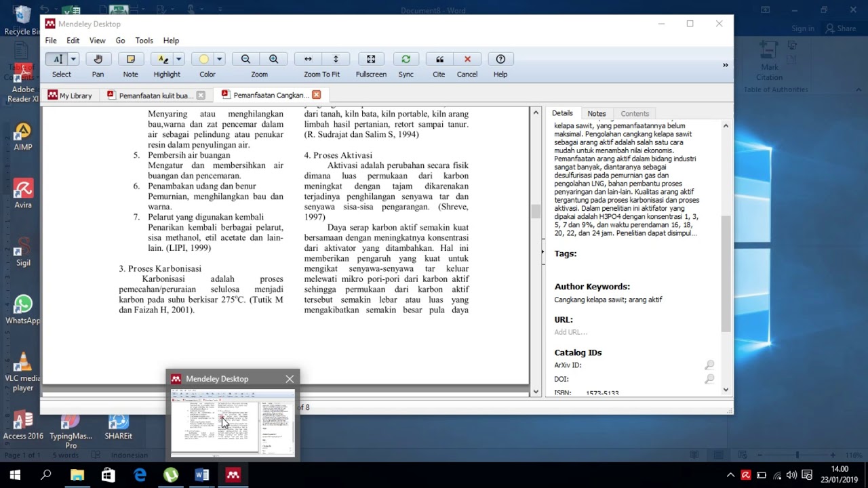The width and height of the screenshot is (868, 488).
Task: Click the red Cancel icon
Action: (x=467, y=59)
